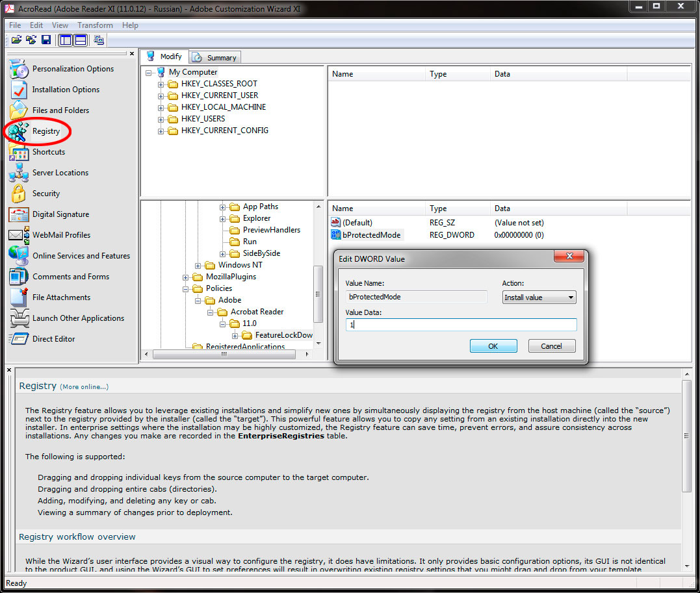
Task: Open the WebMail Profiles envelope icon
Action: [x=19, y=235]
